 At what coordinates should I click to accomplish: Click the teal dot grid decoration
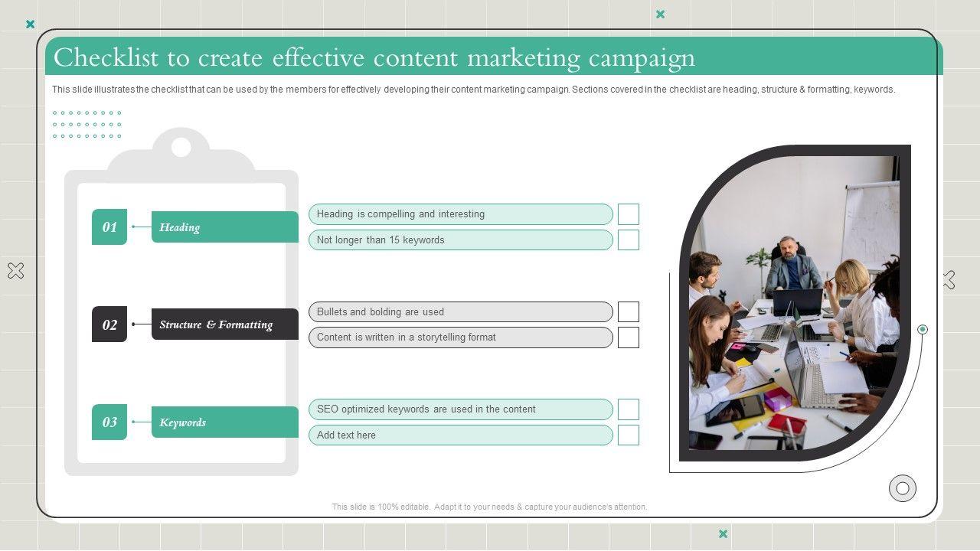[x=87, y=125]
